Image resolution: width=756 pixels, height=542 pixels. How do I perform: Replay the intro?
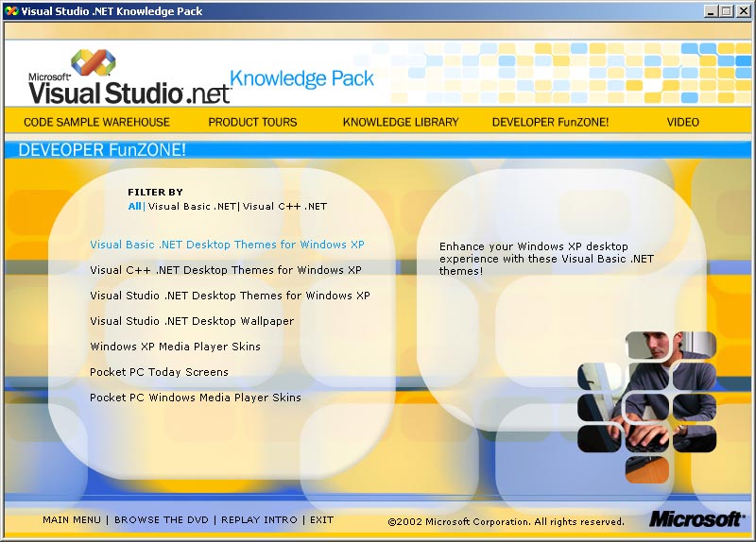click(x=259, y=520)
